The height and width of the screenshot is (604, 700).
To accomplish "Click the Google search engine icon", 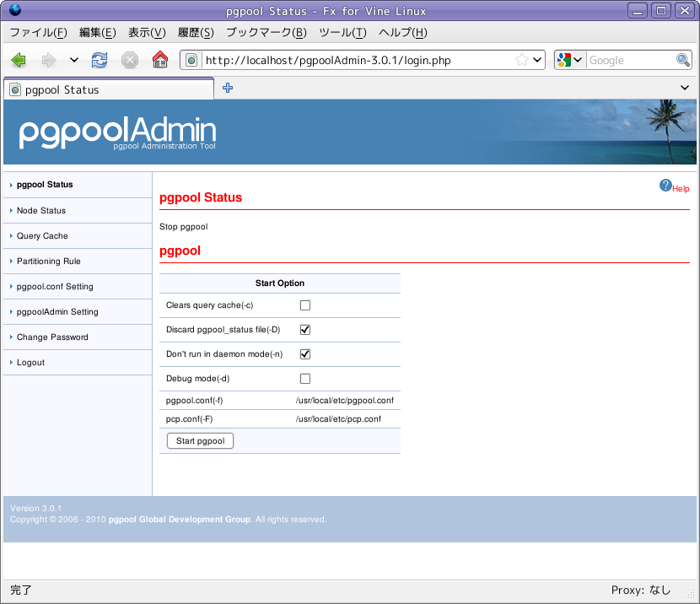I will pos(564,60).
